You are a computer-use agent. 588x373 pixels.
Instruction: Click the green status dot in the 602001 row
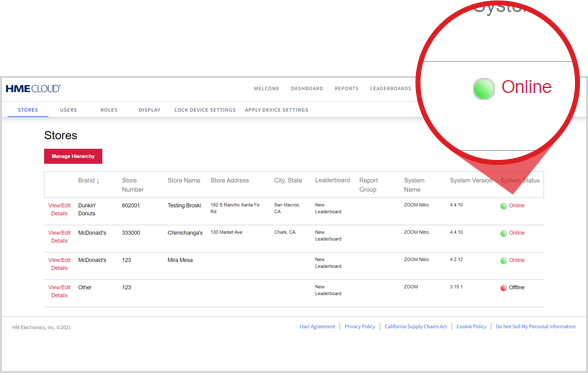coord(504,206)
